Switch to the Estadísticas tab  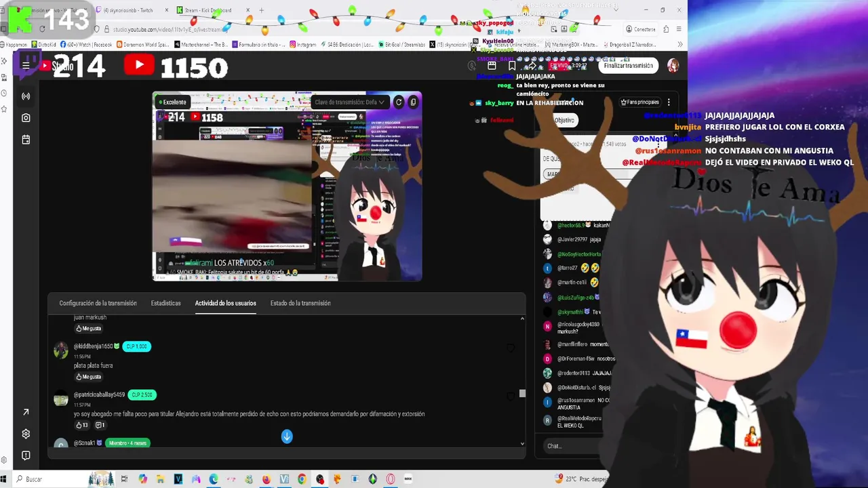click(166, 303)
